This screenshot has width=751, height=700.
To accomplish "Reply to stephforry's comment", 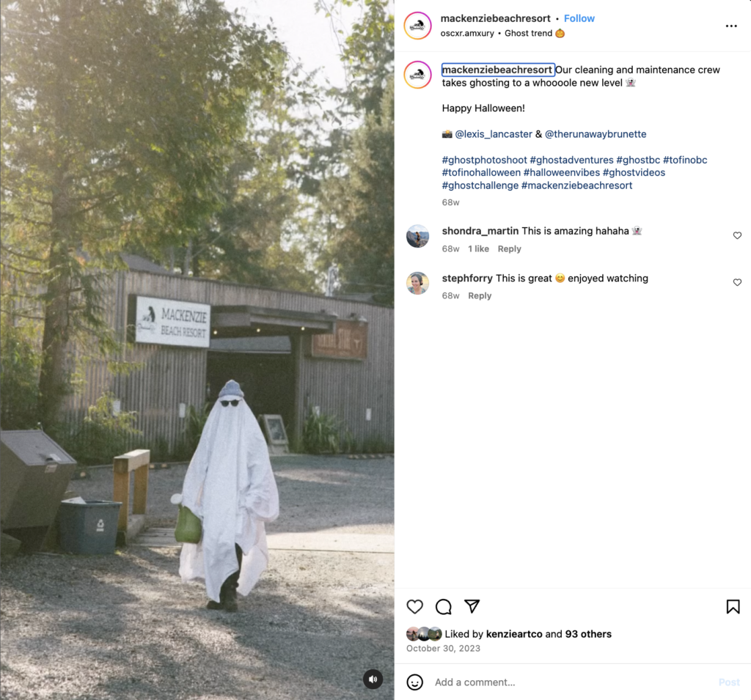I will click(480, 295).
